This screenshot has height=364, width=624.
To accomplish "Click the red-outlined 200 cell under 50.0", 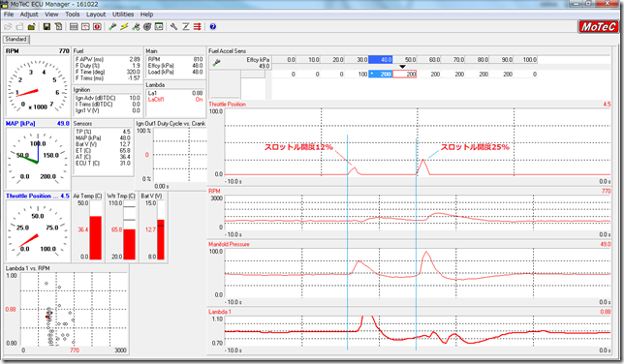I will point(405,74).
